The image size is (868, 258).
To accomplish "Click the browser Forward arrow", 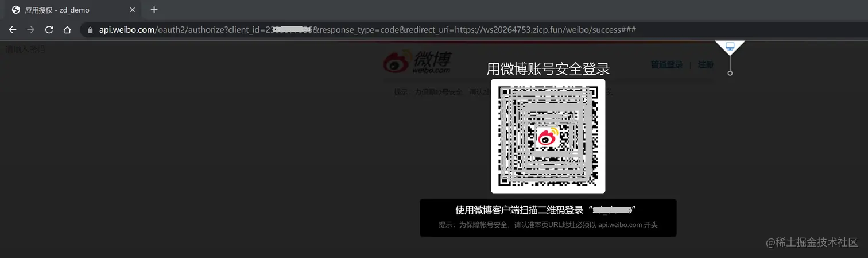I will (x=31, y=29).
